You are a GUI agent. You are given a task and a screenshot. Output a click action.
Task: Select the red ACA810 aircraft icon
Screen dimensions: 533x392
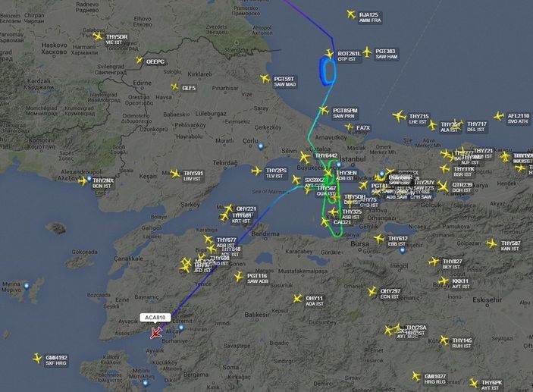pyautogui.click(x=155, y=333)
